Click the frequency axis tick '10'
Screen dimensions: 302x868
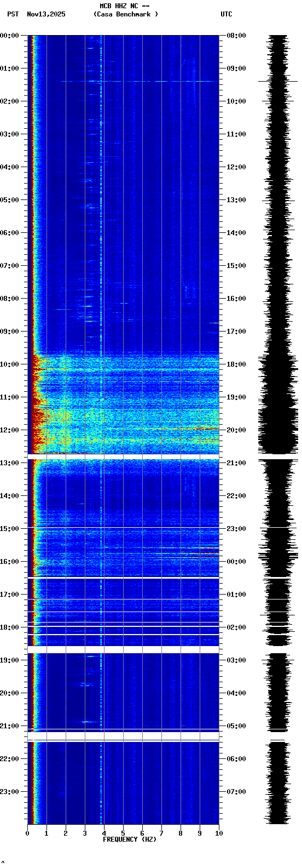click(x=219, y=833)
